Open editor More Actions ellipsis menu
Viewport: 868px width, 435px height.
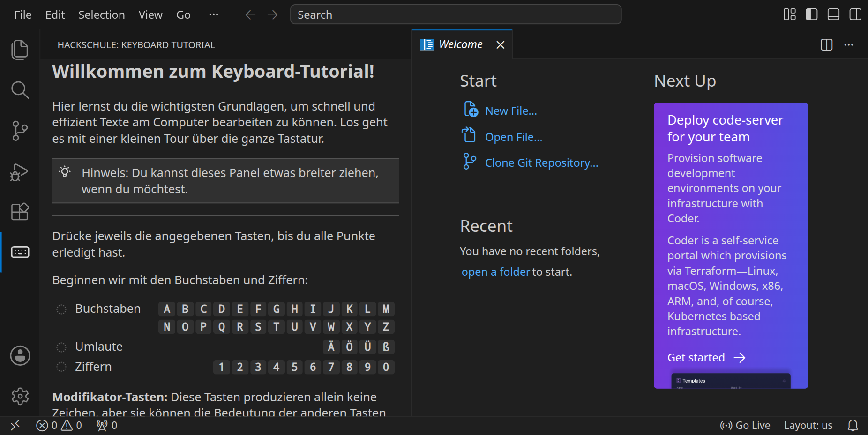(x=849, y=45)
